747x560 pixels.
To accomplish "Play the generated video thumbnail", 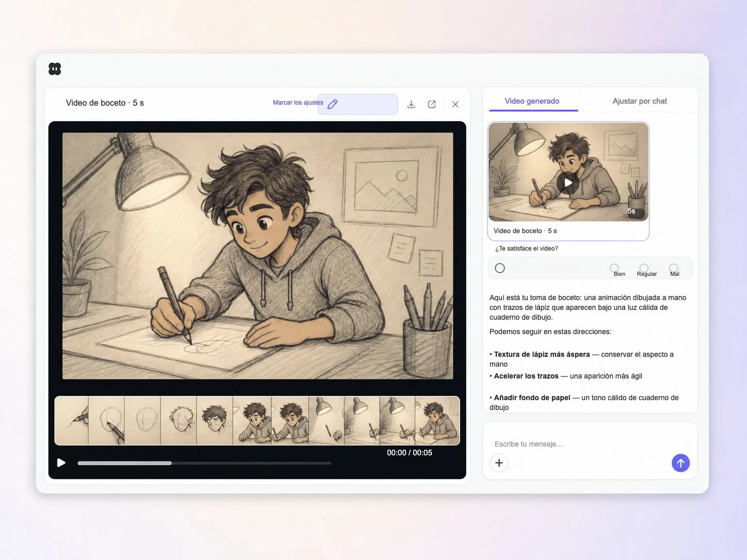I will click(568, 183).
